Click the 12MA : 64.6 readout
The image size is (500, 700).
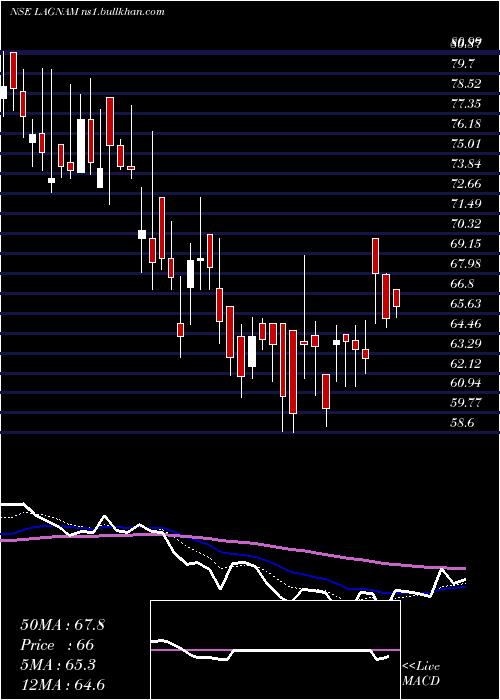[62, 685]
